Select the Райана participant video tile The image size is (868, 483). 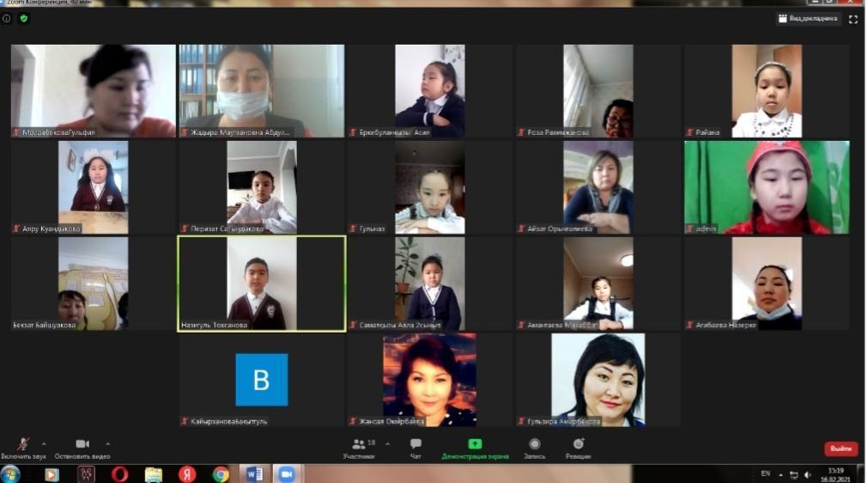click(x=767, y=91)
